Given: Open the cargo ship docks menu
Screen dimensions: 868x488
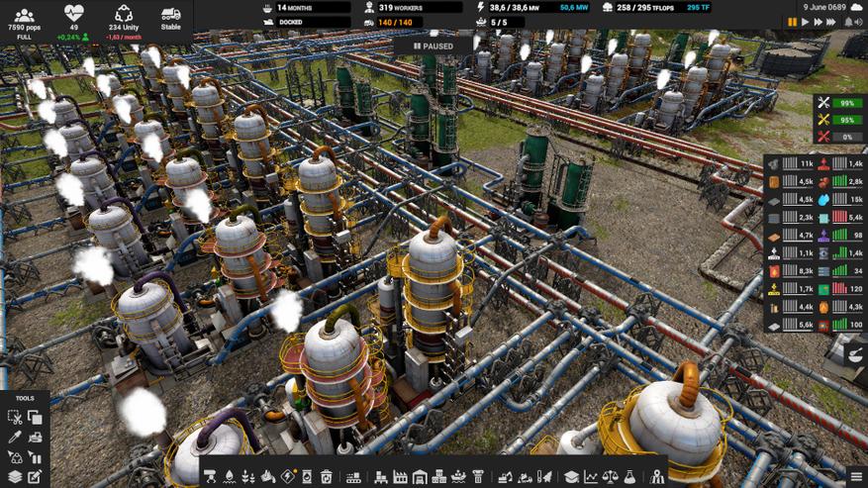Looking at the screenshot, I should 458,476.
